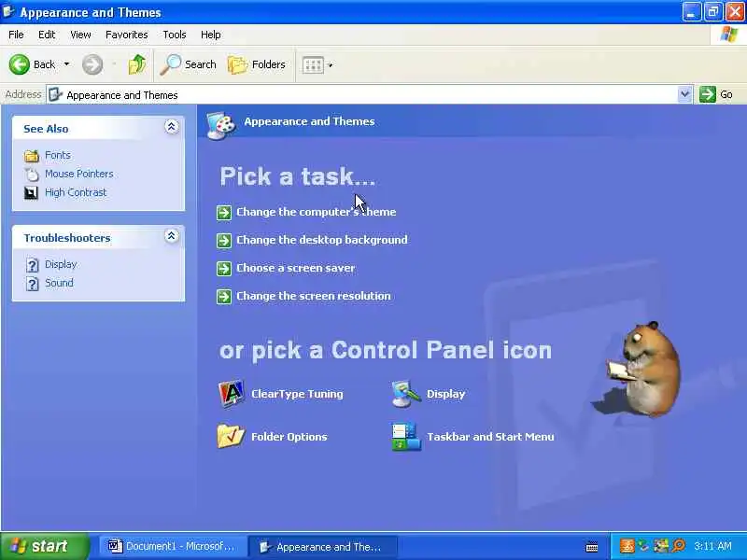Open the Folder Options icon
Screen dimensions: 747x560
pos(231,436)
